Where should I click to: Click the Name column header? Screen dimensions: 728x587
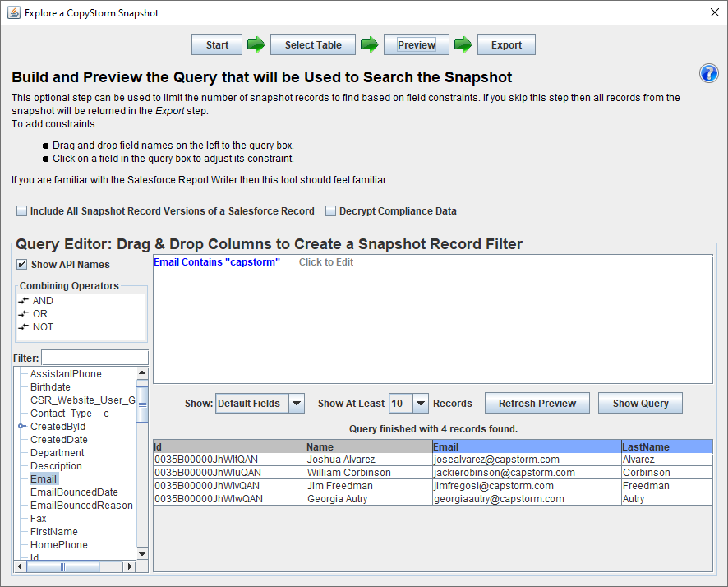coord(369,446)
